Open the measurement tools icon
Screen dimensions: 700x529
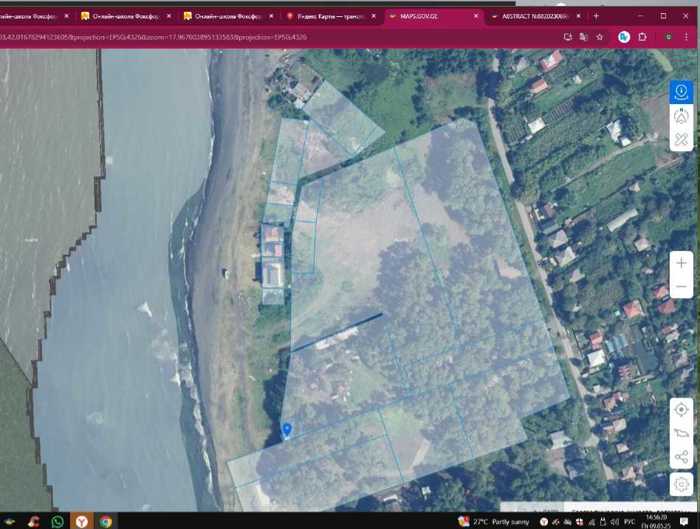coord(681,139)
